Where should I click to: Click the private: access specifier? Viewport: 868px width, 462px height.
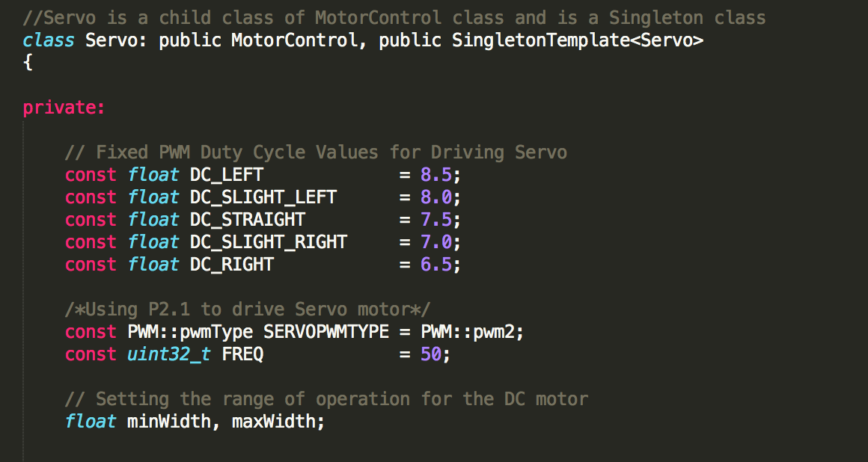pyautogui.click(x=64, y=108)
